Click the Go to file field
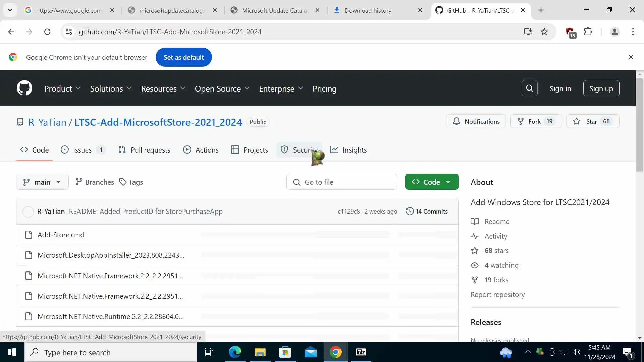 pos(341,182)
